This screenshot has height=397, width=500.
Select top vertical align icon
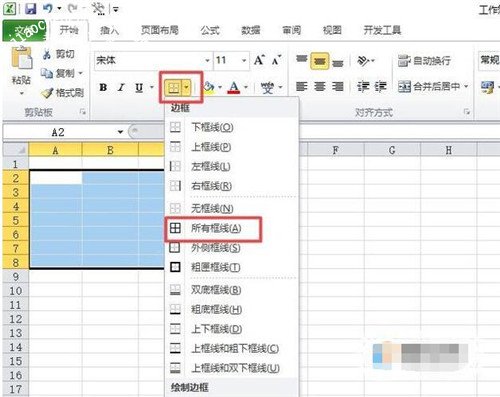point(302,59)
